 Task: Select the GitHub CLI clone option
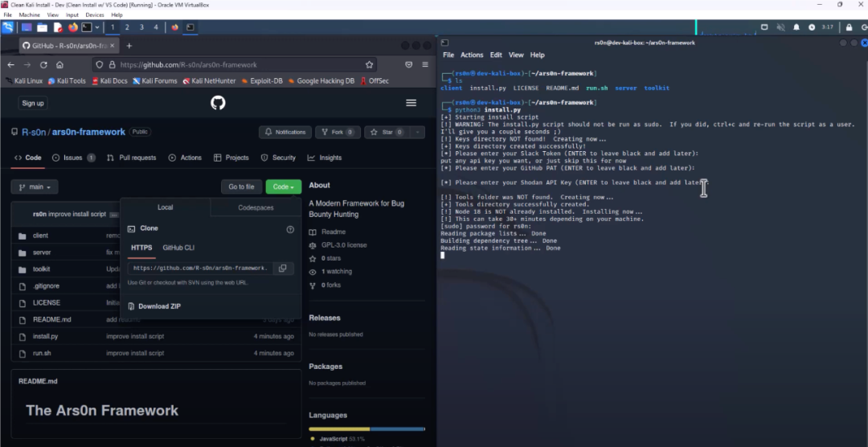(178, 248)
